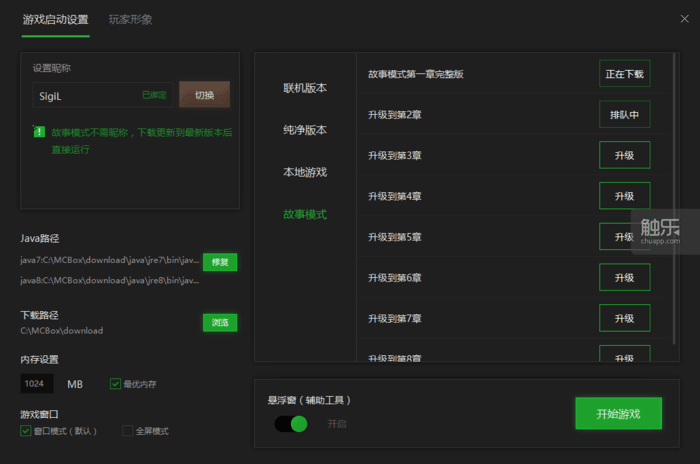This screenshot has width=700, height=464.
Task: Click 升级 for 升级到第3章
Action: pyautogui.click(x=625, y=155)
